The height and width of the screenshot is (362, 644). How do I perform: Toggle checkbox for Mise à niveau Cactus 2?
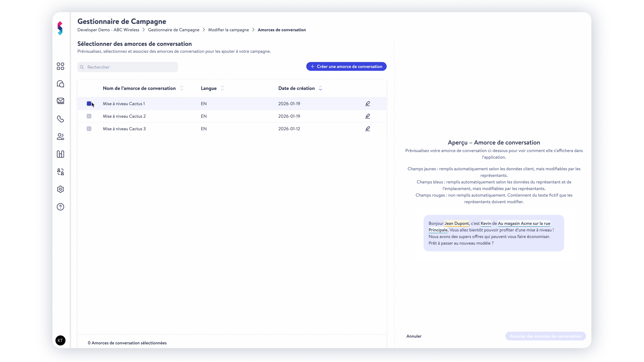pyautogui.click(x=89, y=116)
